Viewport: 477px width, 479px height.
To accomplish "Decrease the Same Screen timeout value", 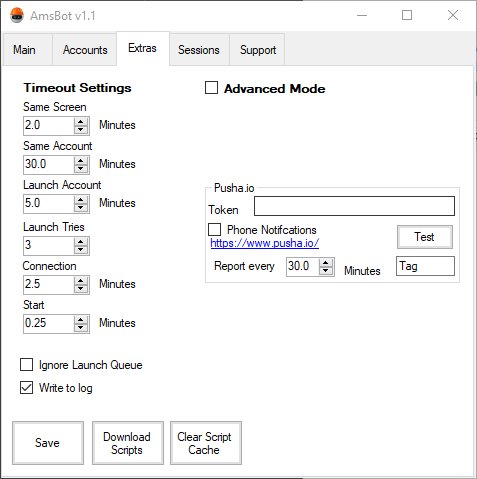I will 81,130.
